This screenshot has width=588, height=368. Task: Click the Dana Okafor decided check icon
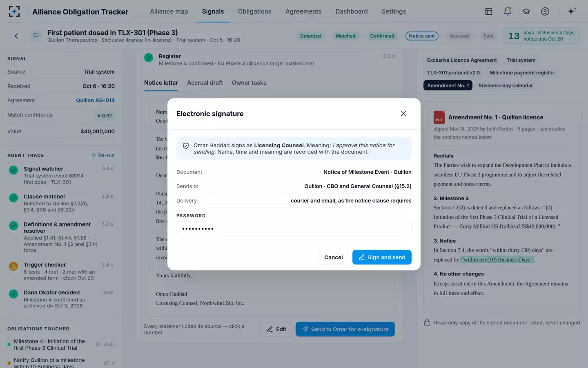tap(13, 294)
